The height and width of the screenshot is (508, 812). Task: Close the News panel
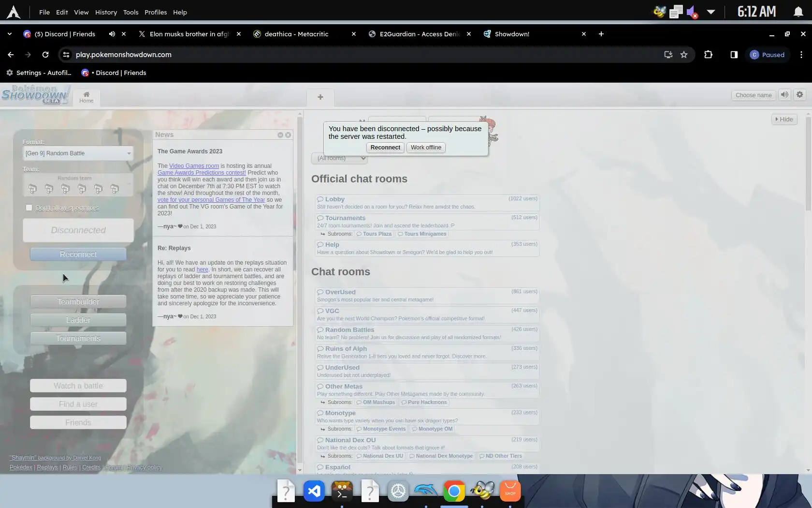click(x=288, y=135)
